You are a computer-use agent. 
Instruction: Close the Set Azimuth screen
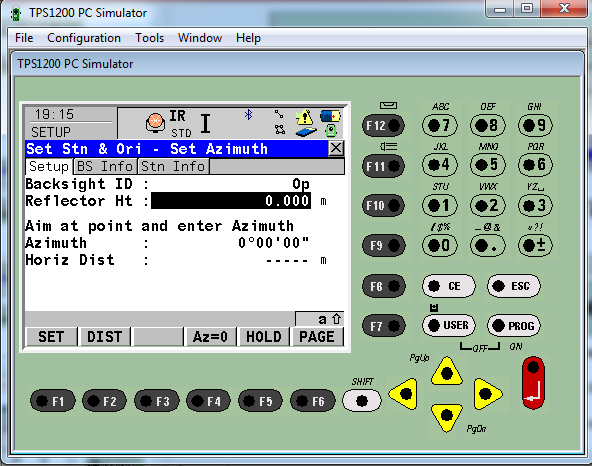click(x=336, y=148)
